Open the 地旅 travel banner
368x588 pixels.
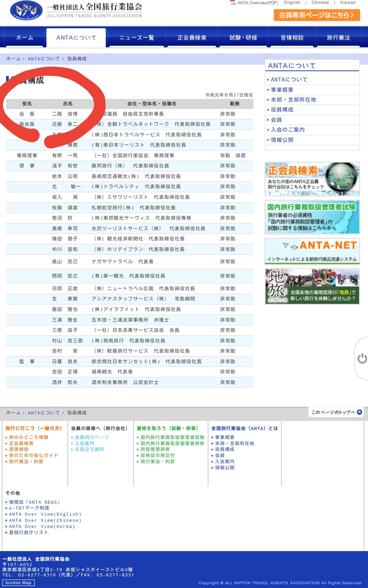tap(312, 286)
